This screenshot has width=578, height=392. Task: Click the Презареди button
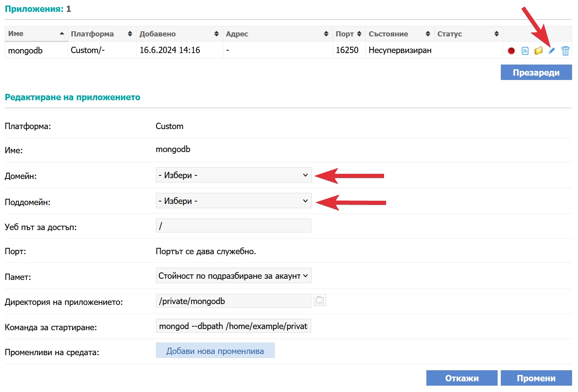[x=536, y=72]
